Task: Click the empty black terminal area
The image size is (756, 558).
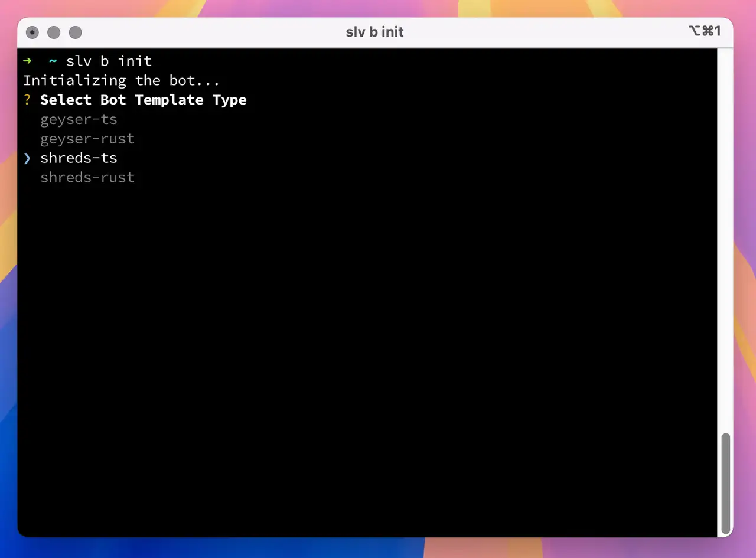Action: pyautogui.click(x=366, y=354)
